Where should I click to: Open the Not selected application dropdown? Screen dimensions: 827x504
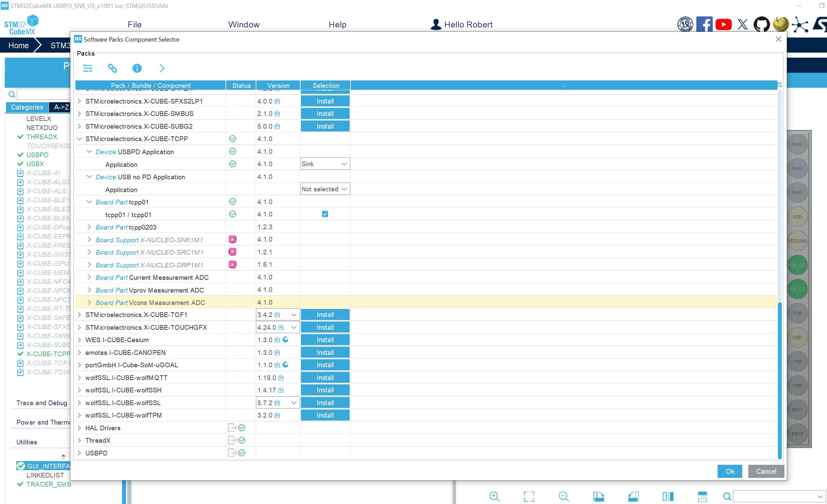point(325,189)
